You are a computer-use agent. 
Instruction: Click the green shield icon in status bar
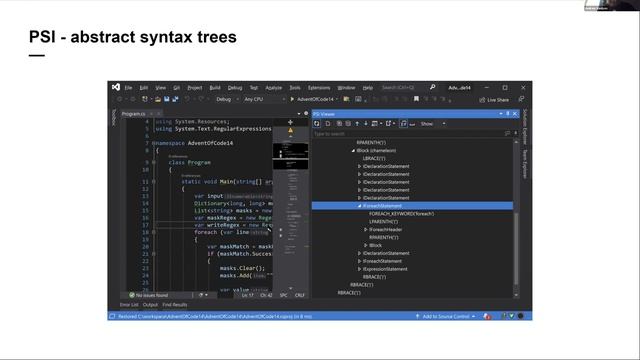[511, 316]
